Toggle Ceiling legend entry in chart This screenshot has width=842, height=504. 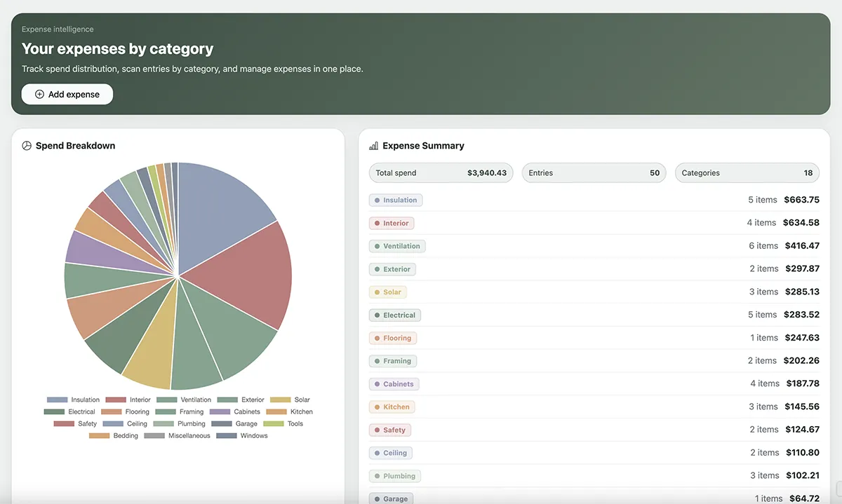(125, 423)
